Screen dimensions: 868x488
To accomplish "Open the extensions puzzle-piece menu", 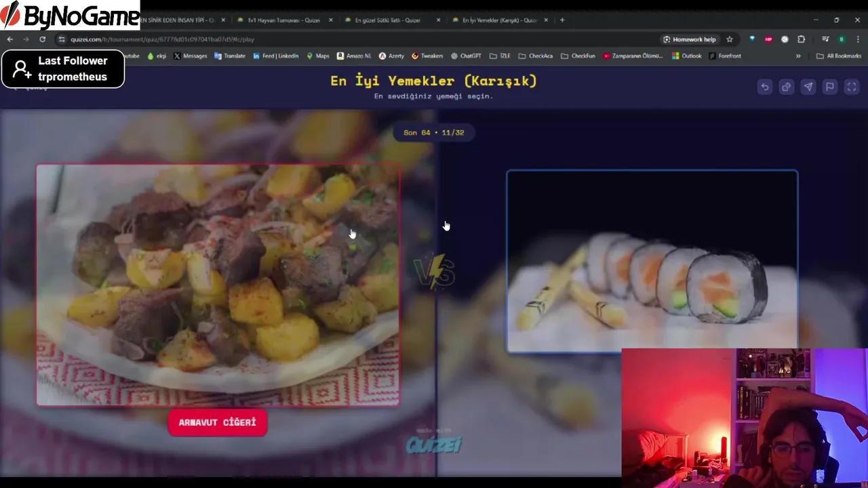I will [x=801, y=39].
